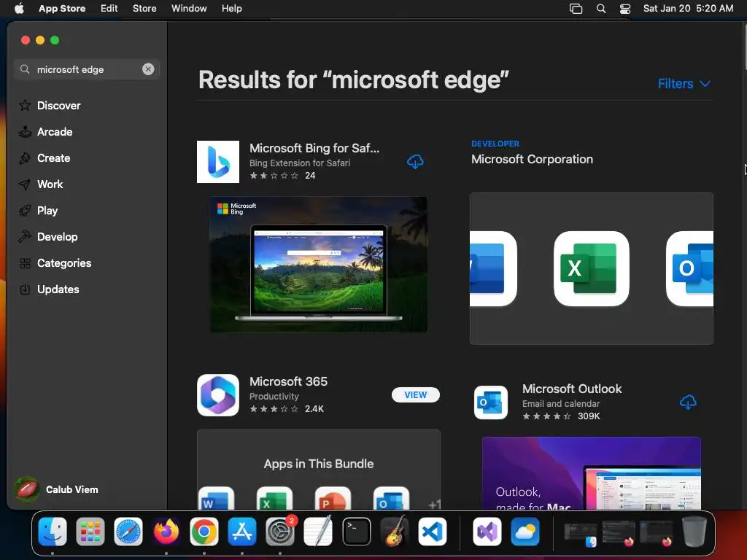Click the PowerPoint icon in the bundle
Viewport: 747px width, 560px height.
tap(333, 498)
